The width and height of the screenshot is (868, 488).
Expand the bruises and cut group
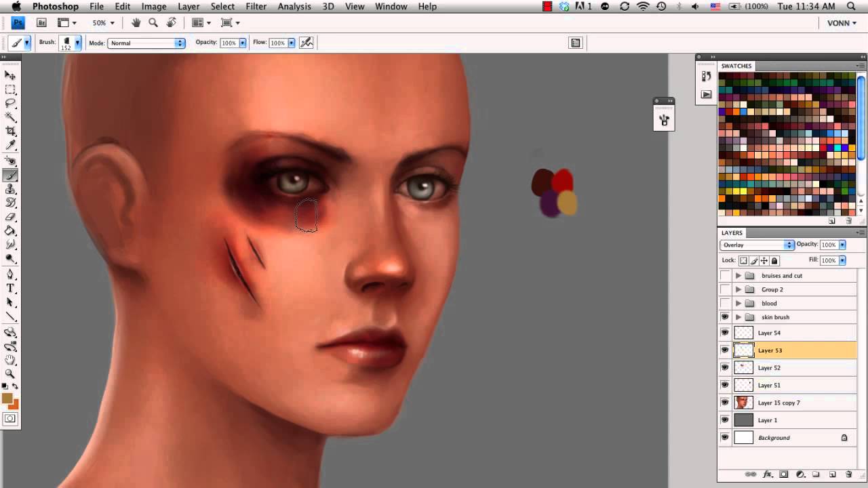(x=738, y=275)
